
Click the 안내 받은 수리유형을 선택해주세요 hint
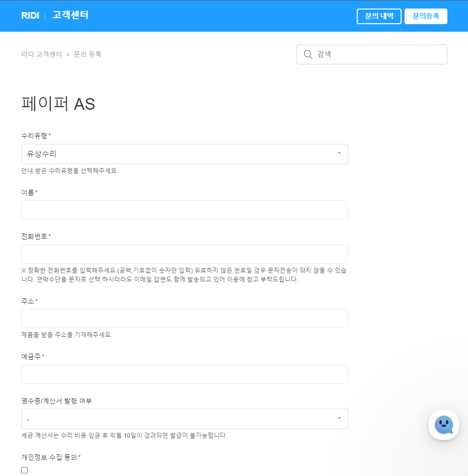click(69, 171)
